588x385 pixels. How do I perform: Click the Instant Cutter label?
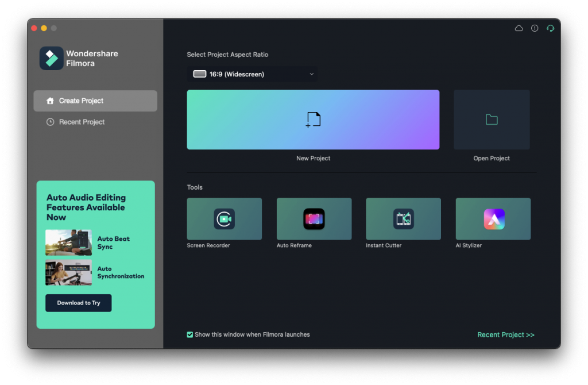[384, 245]
